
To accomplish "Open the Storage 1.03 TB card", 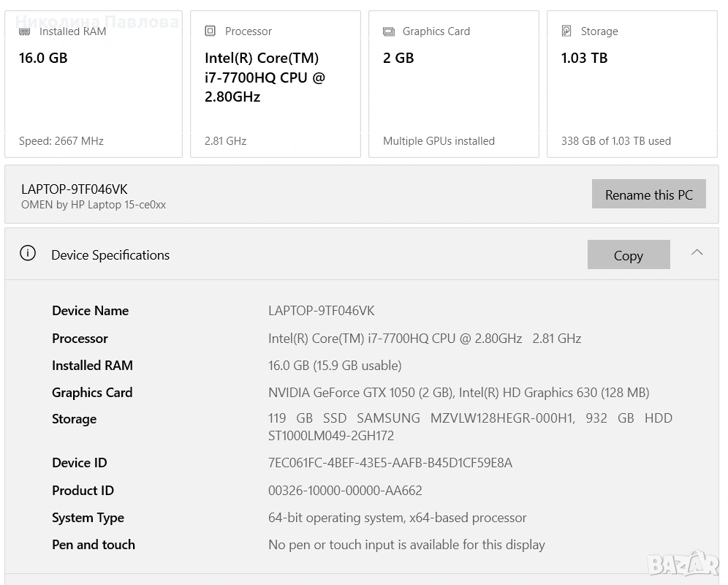I will (x=632, y=84).
